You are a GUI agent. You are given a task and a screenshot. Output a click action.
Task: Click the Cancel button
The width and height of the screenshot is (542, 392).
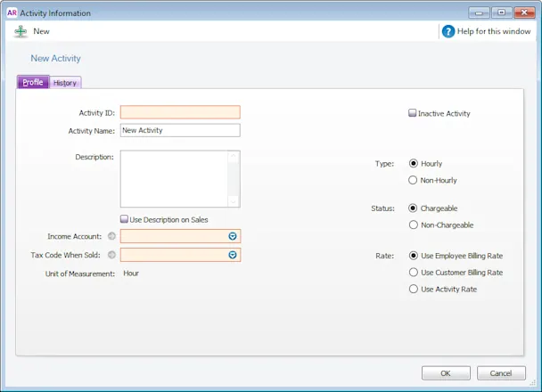(x=501, y=373)
